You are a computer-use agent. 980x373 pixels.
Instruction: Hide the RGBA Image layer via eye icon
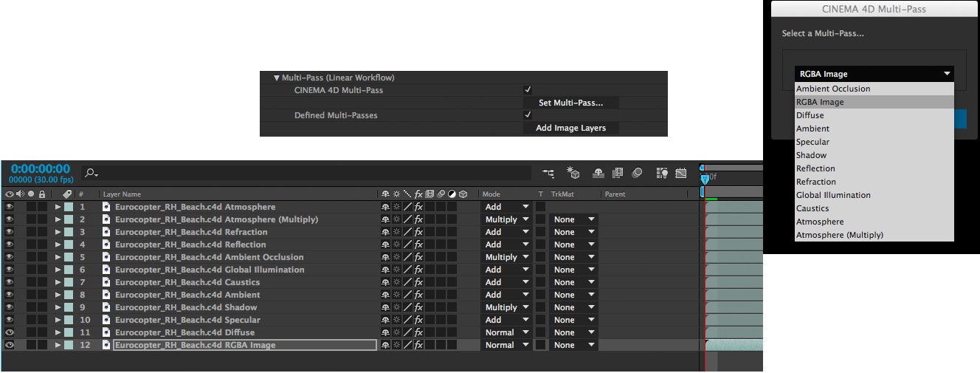pyautogui.click(x=10, y=345)
